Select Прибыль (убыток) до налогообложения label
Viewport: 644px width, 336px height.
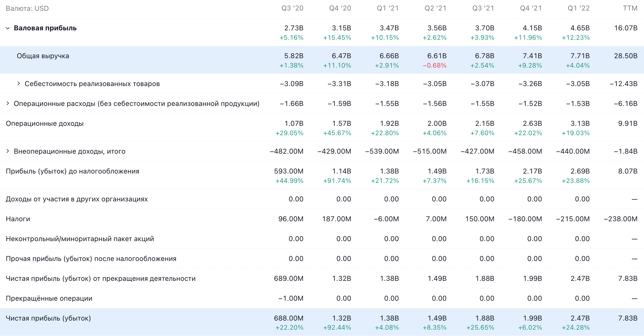point(73,171)
